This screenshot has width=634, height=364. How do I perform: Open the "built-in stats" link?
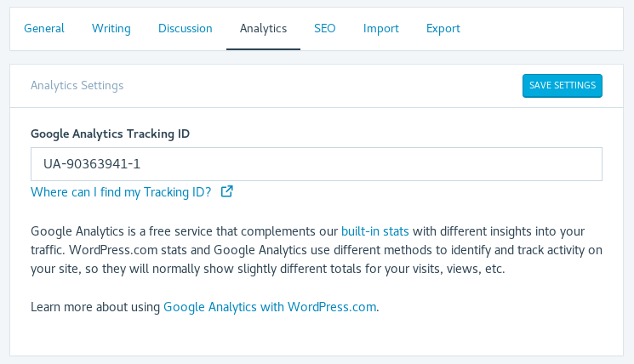pyautogui.click(x=375, y=231)
